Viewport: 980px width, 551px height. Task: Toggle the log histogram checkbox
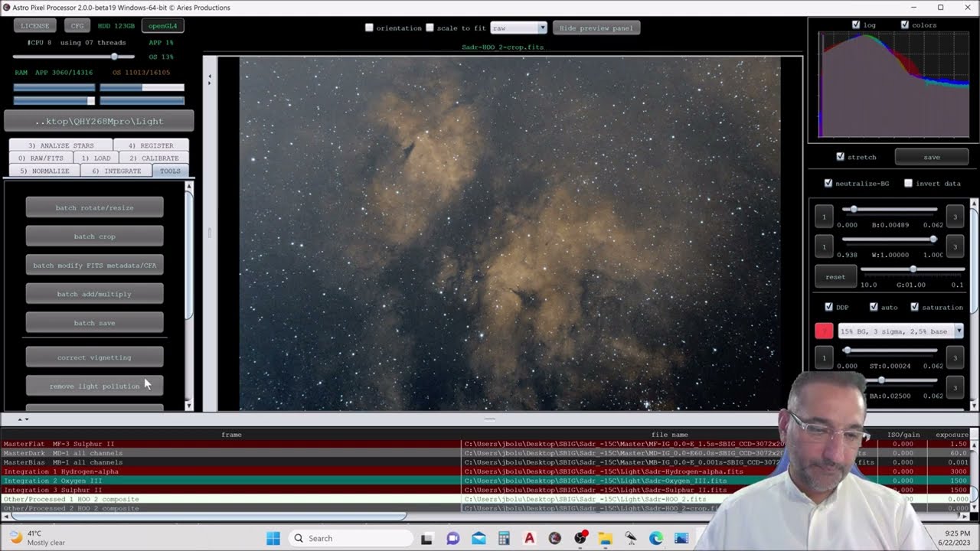[x=856, y=24]
